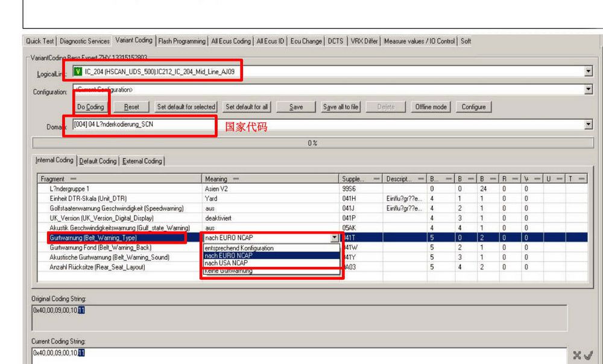
Task: Click the sort marker in the Fragment column header
Action: [73, 179]
